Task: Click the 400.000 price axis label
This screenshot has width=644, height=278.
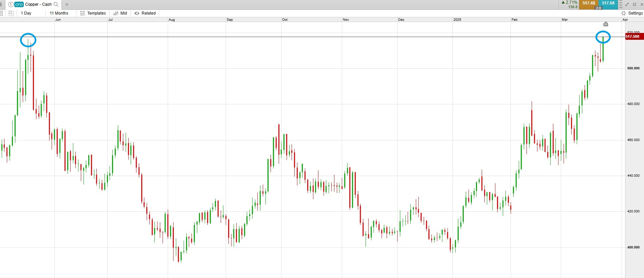Action: pyautogui.click(x=633, y=247)
